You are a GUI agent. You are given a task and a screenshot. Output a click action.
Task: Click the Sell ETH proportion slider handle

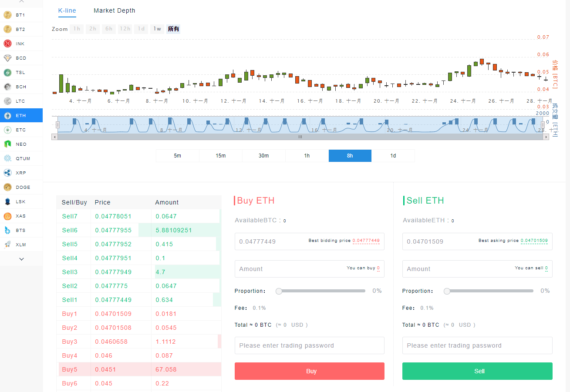[x=447, y=291]
